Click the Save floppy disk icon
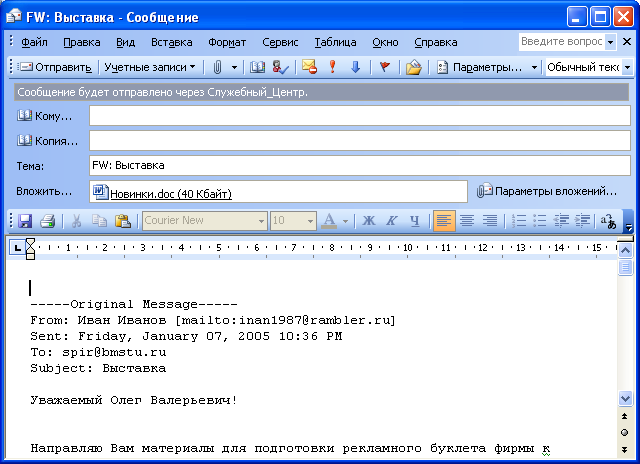The height and width of the screenshot is (464, 640). (24, 221)
